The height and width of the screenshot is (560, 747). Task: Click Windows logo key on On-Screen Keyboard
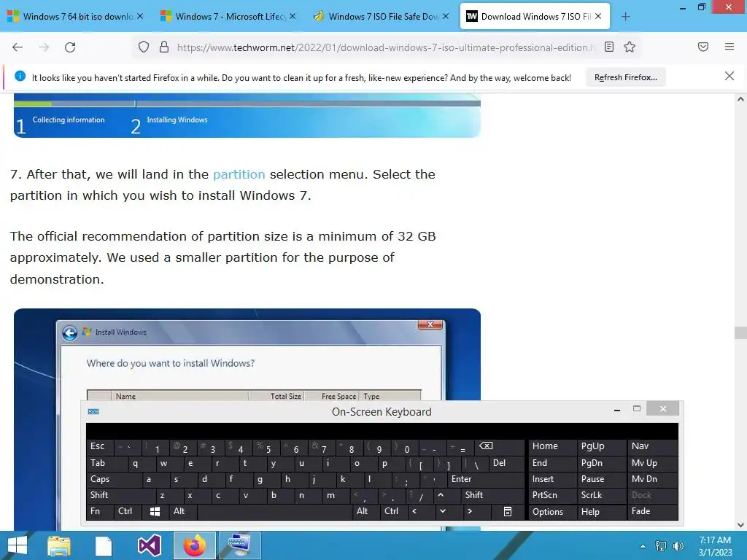(155, 511)
